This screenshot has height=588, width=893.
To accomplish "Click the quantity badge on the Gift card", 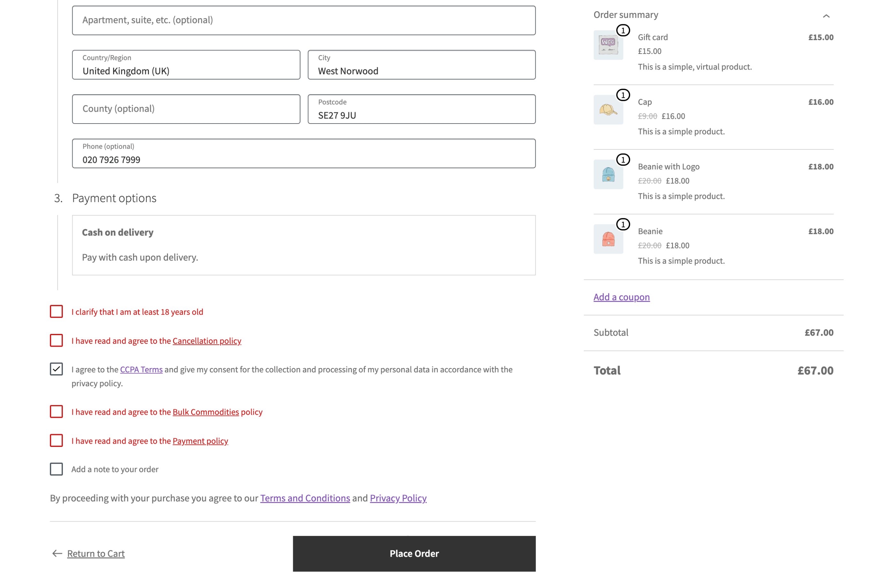I will 623,30.
